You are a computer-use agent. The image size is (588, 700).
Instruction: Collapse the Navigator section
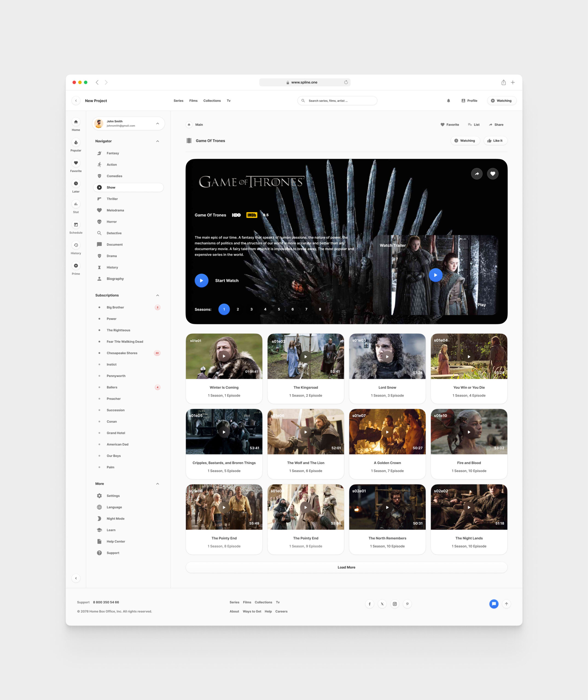(x=158, y=141)
